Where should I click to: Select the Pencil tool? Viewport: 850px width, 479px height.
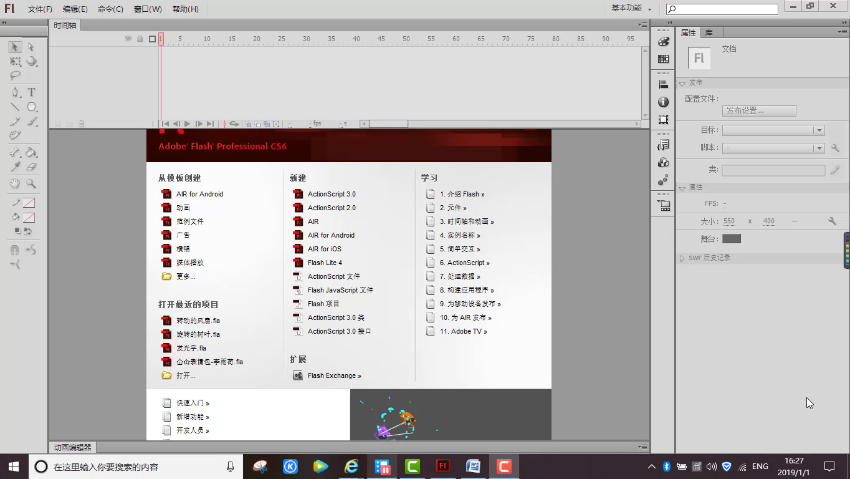tap(15, 121)
